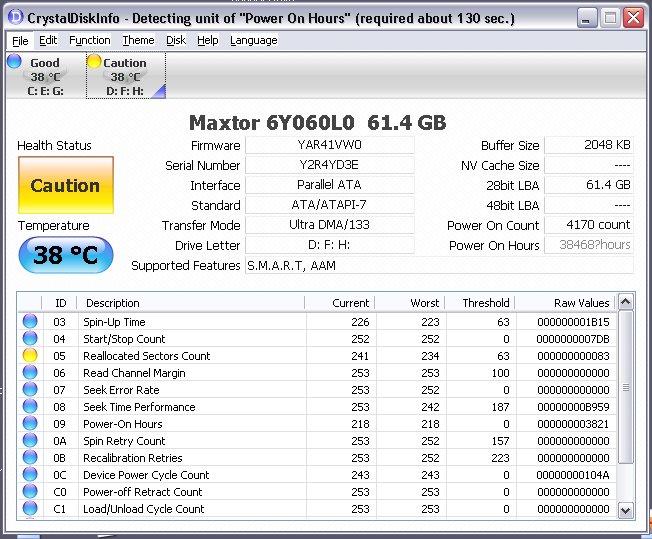The width and height of the screenshot is (652, 539).
Task: Click the vertical scrollbar thumb
Action: (625, 388)
